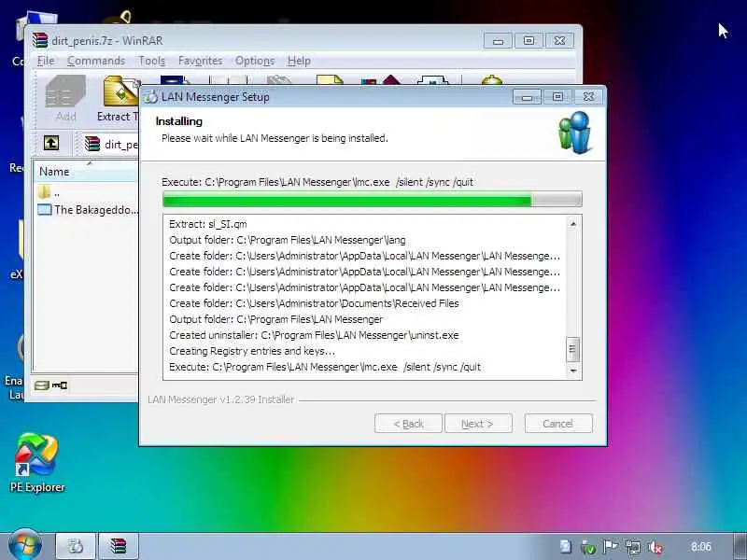Maximize the WinRAR window

click(x=529, y=41)
